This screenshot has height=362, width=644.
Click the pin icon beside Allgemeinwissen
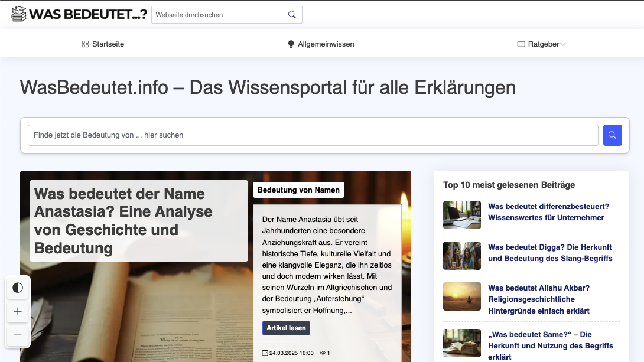click(x=290, y=44)
